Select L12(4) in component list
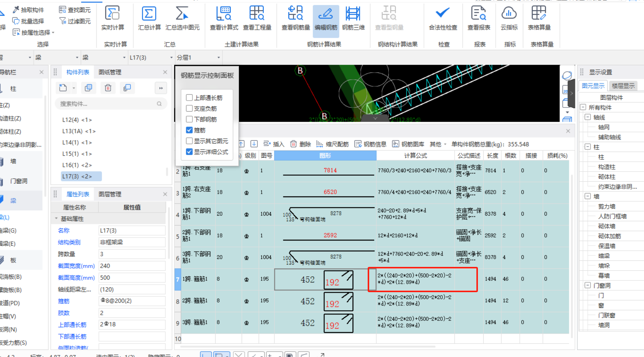Viewport: 644px width, 357px height. coord(77,120)
